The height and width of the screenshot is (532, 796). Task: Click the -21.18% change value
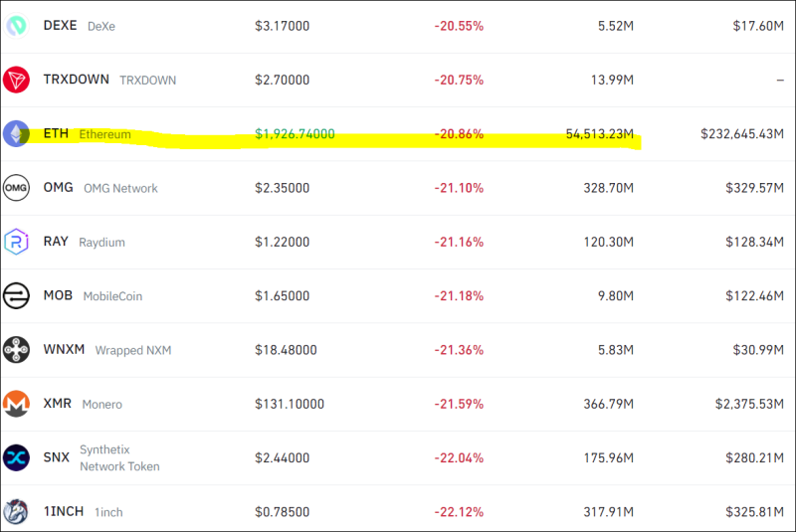pos(459,295)
